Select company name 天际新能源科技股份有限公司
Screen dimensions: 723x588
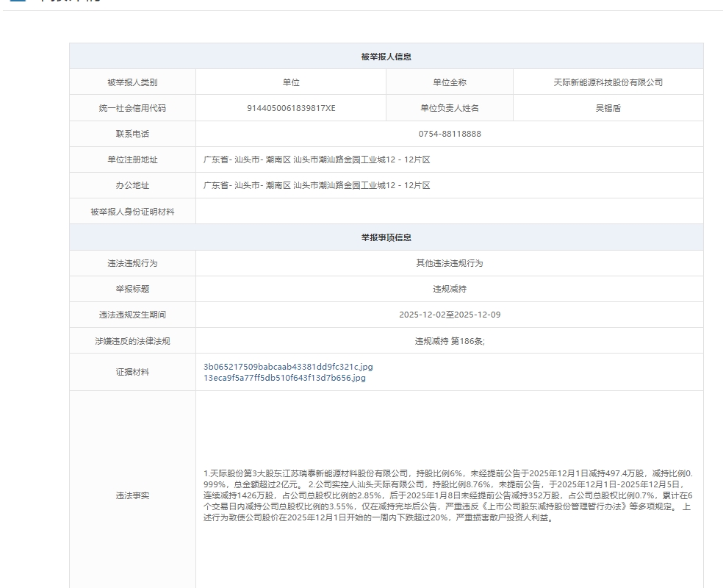click(x=608, y=82)
